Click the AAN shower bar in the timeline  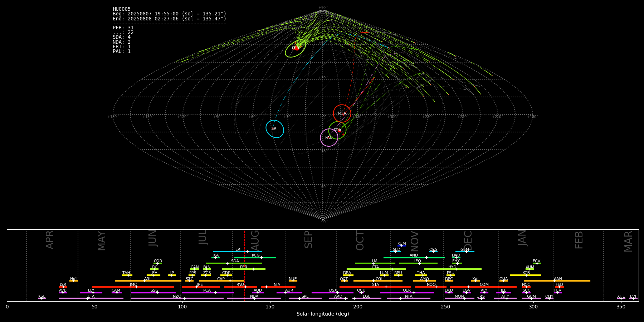[x=557, y=281]
